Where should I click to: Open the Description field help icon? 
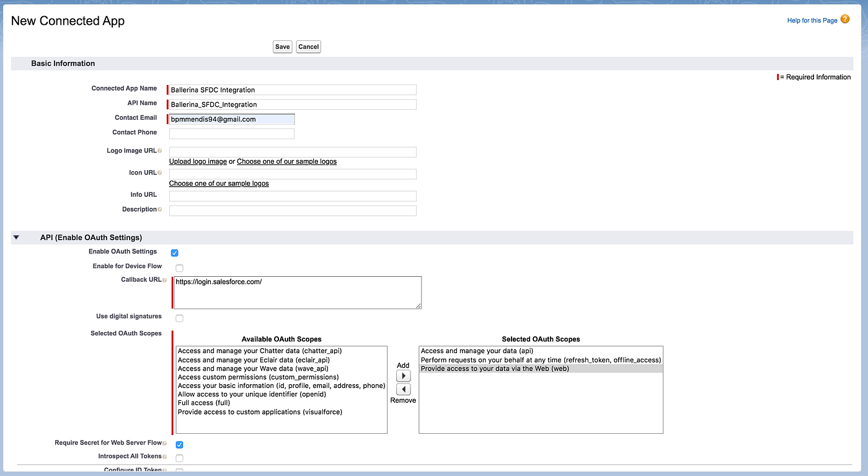tap(160, 210)
